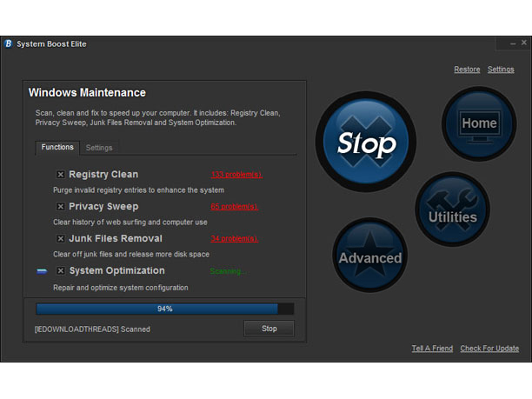The image size is (532, 399).
Task: Click the Registry Clean label
Action: 103,175
